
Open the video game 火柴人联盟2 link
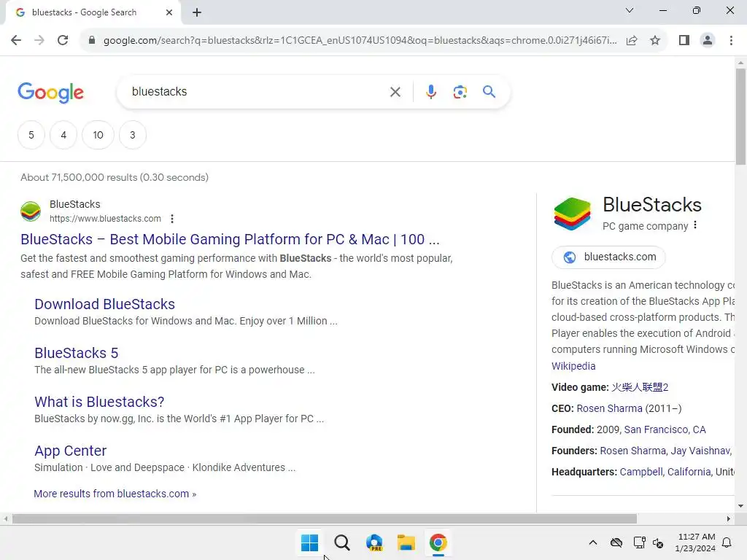640,387
